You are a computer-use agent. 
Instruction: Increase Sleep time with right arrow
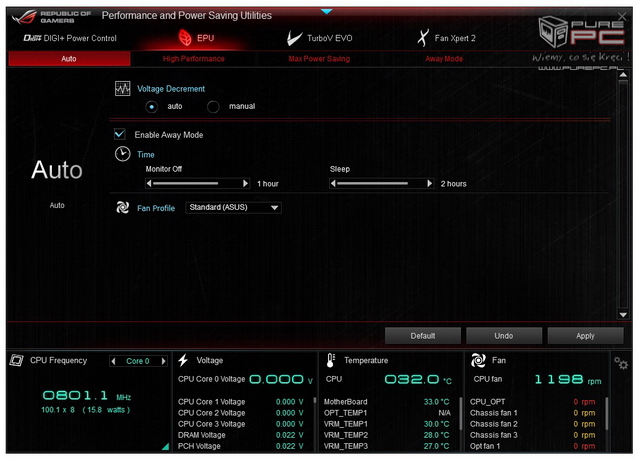[x=429, y=184]
